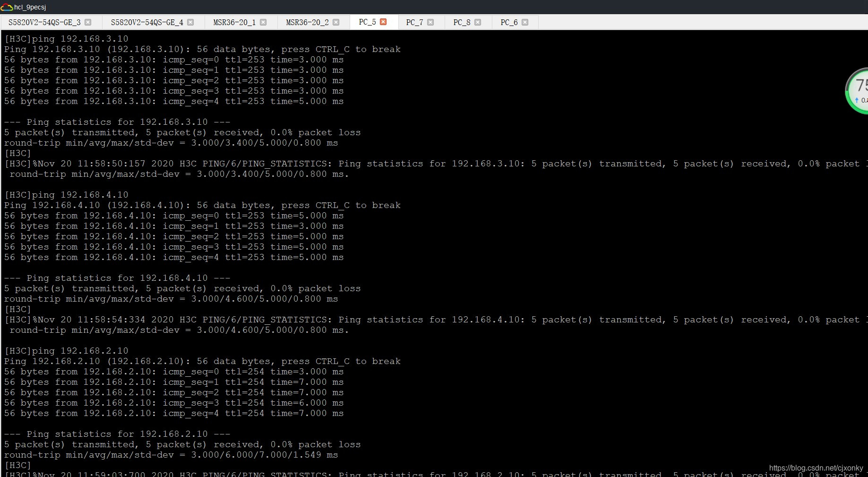The image size is (868, 477).
Task: Click the 192.168.2.10 icmp_seq=3 time=6.000 reply
Action: [174, 403]
